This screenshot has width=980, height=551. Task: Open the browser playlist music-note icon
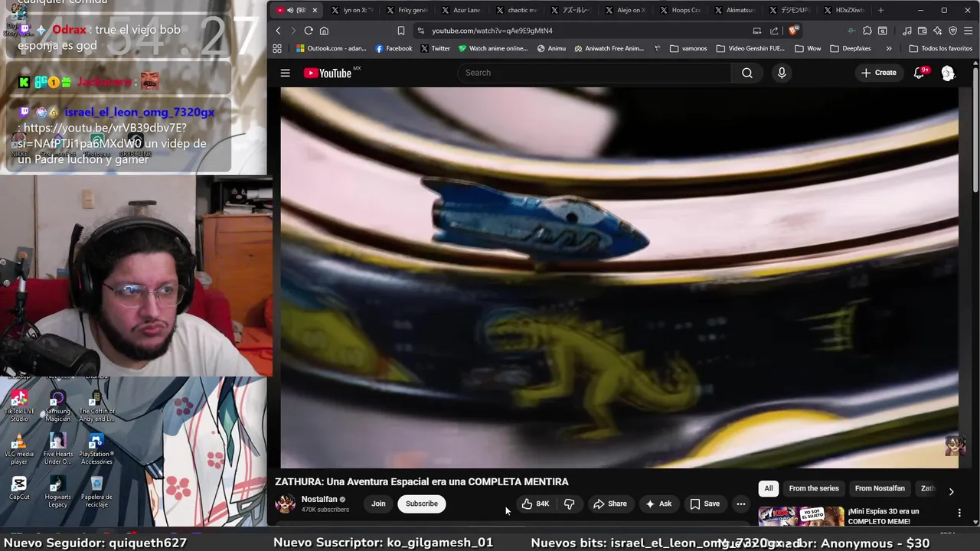coord(907,31)
